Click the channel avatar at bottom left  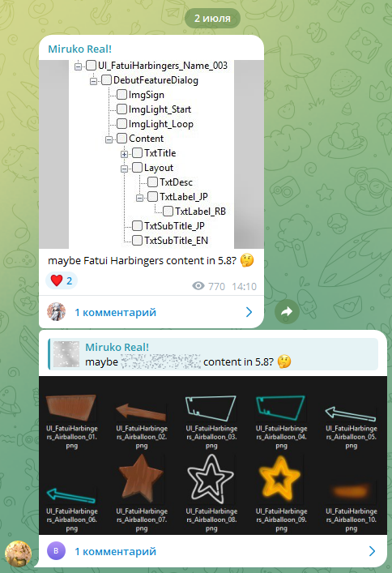click(x=18, y=554)
